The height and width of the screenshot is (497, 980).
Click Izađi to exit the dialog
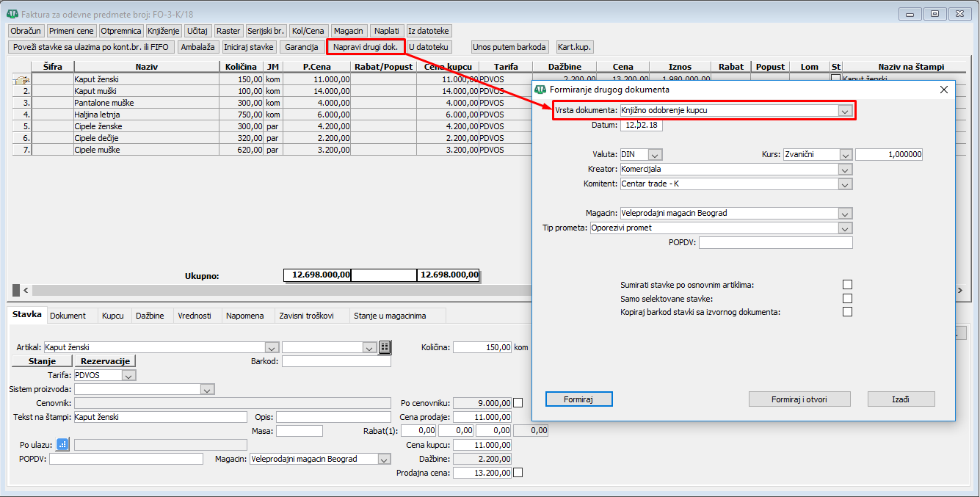[901, 399]
